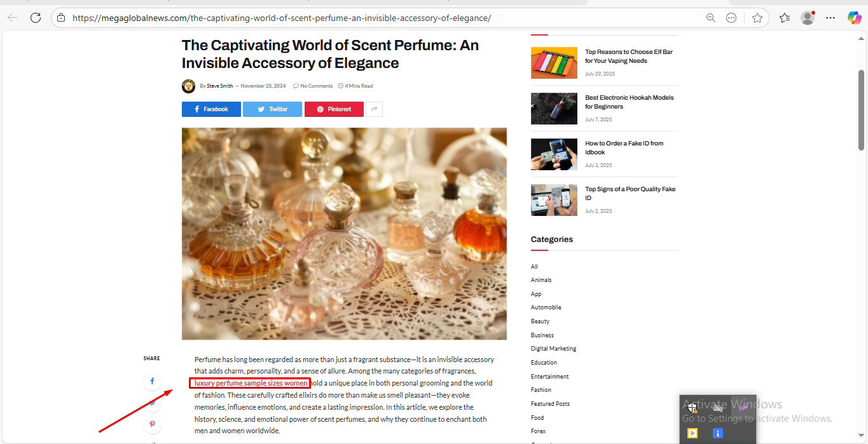Open Settings and more ellipsis menu

[830, 18]
